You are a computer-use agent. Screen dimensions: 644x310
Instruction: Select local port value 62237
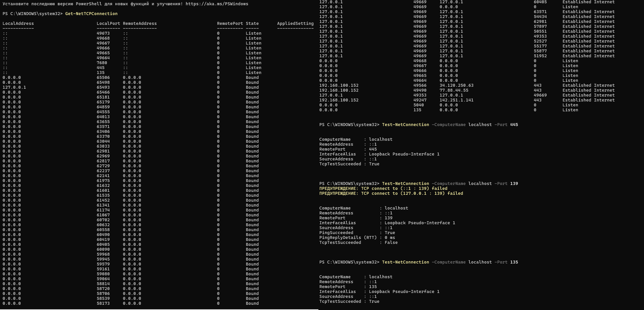point(103,171)
